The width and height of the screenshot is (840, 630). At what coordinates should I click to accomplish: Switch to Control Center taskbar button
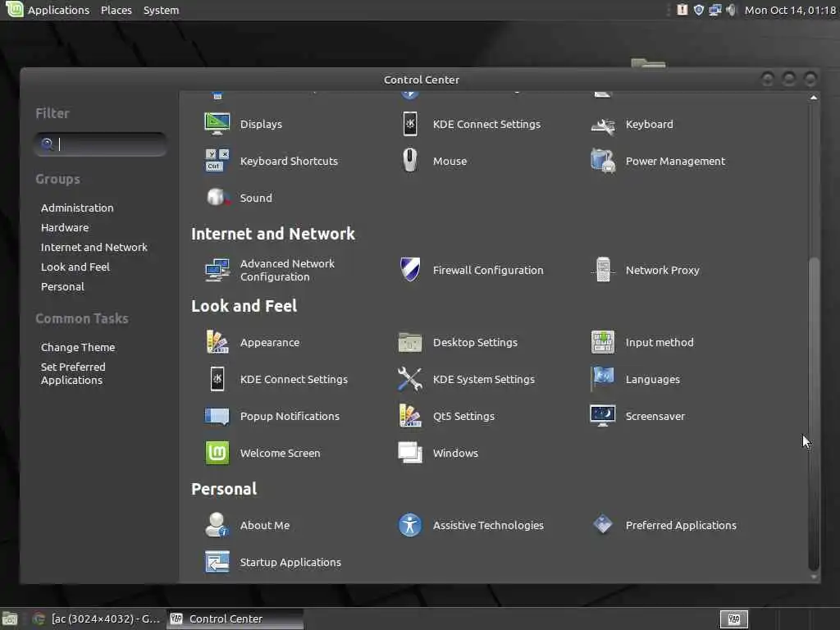tap(235, 619)
